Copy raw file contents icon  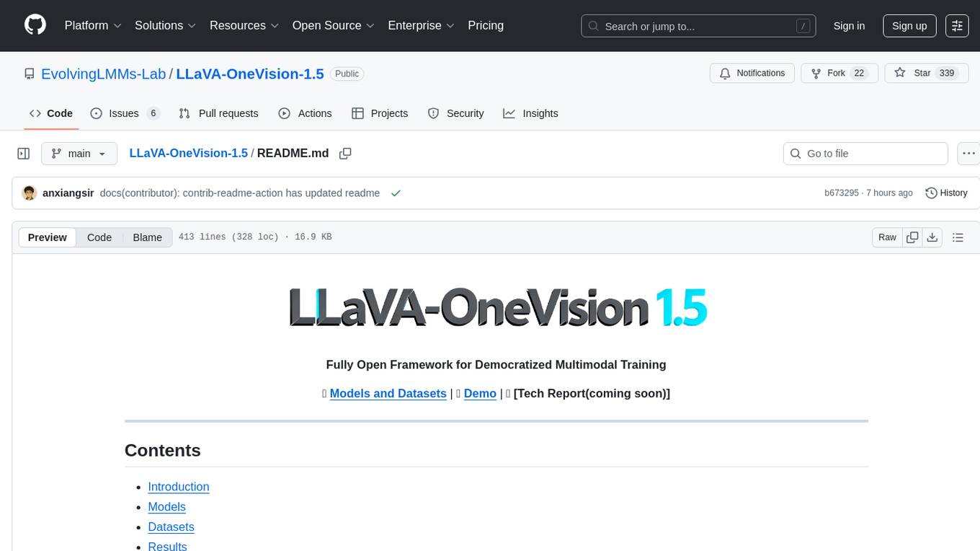(912, 237)
